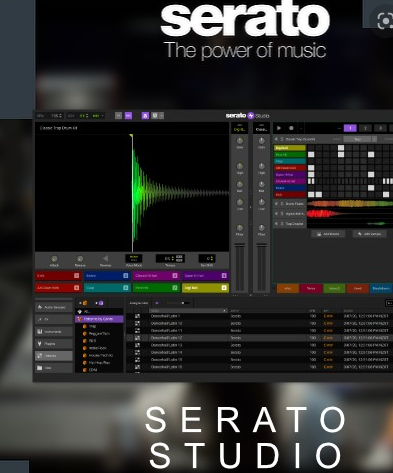Click the Reverse arrow icon
The height and width of the screenshot is (473, 393).
click(105, 258)
